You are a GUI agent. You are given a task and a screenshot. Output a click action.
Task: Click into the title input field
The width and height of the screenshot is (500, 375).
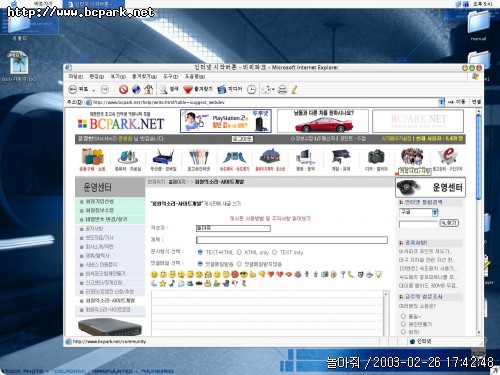coord(292,240)
